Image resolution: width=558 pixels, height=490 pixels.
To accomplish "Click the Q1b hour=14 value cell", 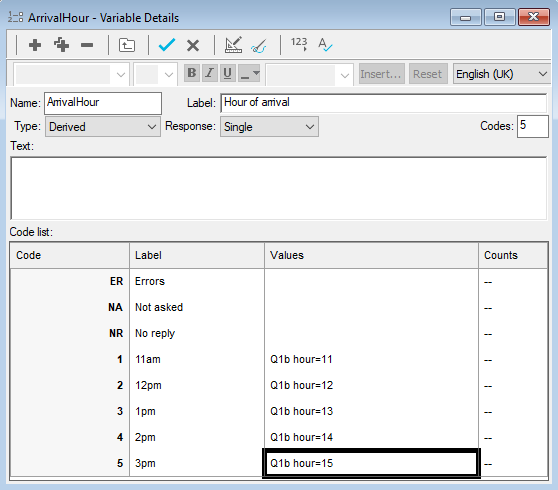I will [x=372, y=437].
